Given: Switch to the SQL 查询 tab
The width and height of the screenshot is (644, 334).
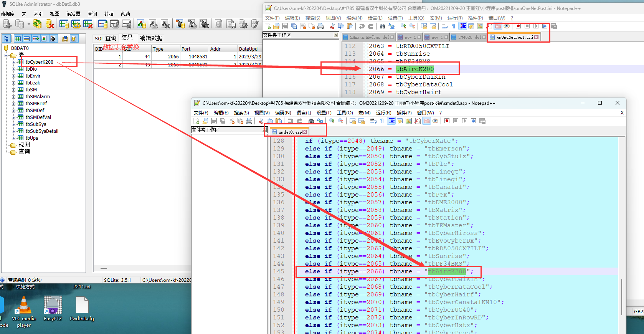Looking at the screenshot, I should pos(106,38).
